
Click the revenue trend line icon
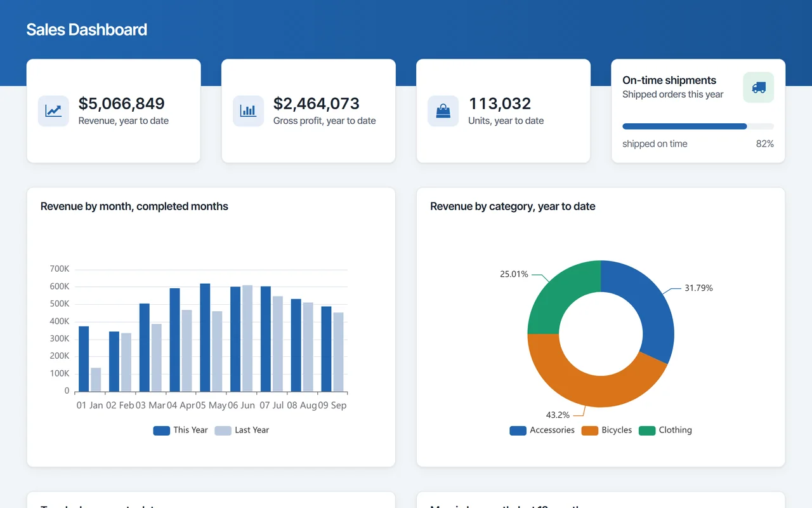(x=53, y=111)
